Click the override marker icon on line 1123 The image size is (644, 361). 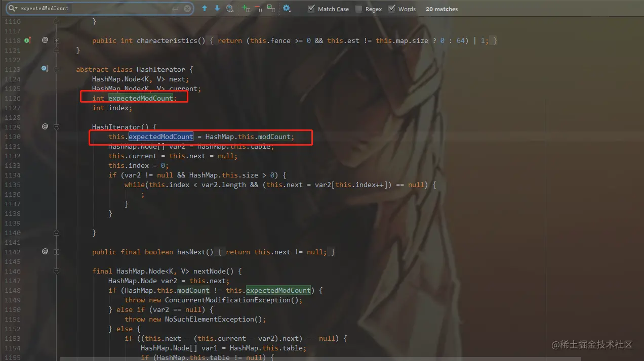coord(45,69)
